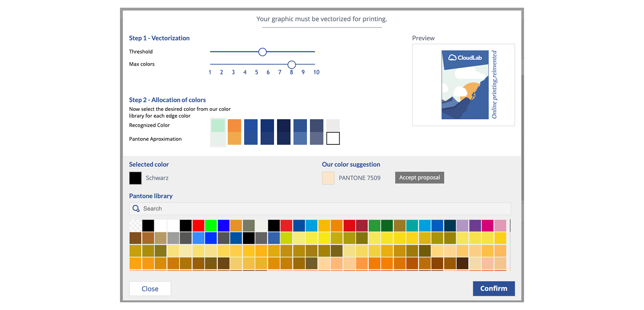Screen dimensions: 644x310
Task: Click the PANTONE 7509 suggestion swatch
Action: (x=328, y=178)
